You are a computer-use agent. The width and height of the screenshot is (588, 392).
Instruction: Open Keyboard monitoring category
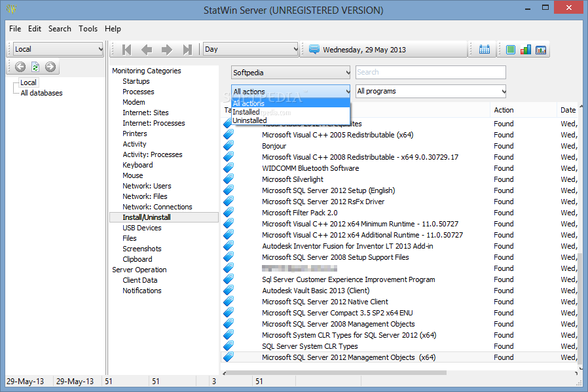point(138,166)
